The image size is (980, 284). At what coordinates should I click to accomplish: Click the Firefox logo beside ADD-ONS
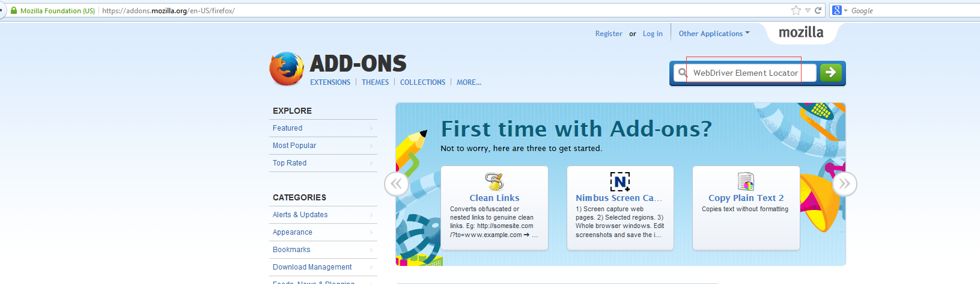point(287,69)
